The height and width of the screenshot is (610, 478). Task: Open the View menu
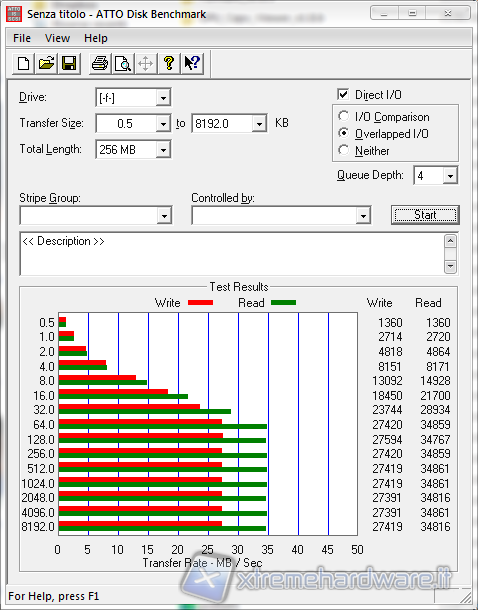(x=57, y=38)
